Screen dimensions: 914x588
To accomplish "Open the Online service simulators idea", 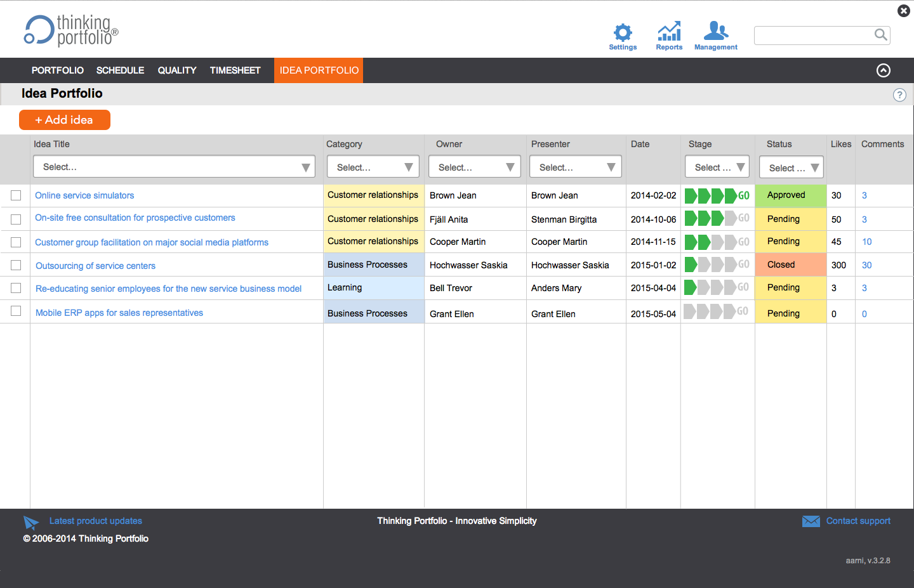I will tap(84, 195).
